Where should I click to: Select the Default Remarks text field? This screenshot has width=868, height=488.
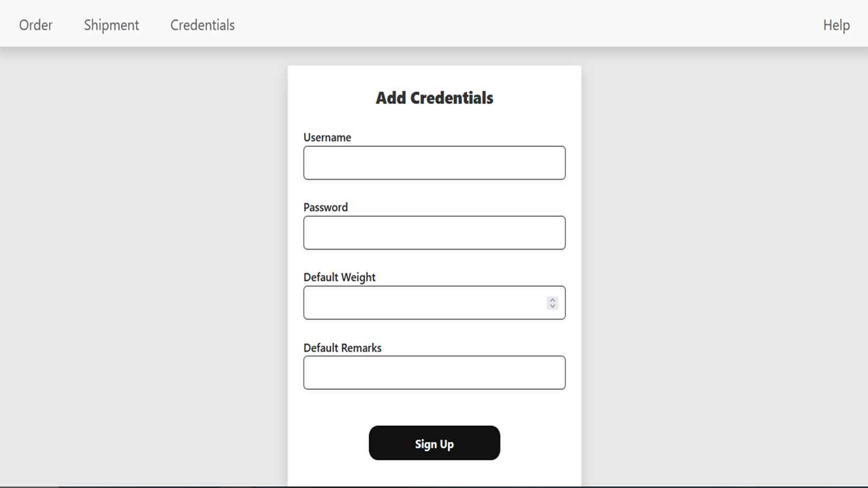pos(434,373)
